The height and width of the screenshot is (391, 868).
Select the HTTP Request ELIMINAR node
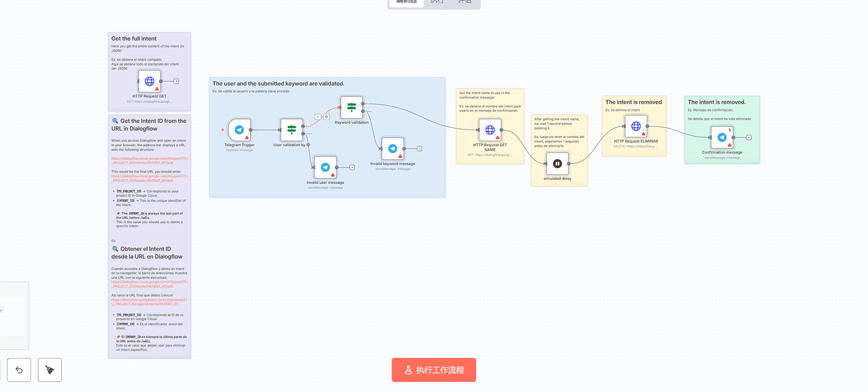coord(636,126)
